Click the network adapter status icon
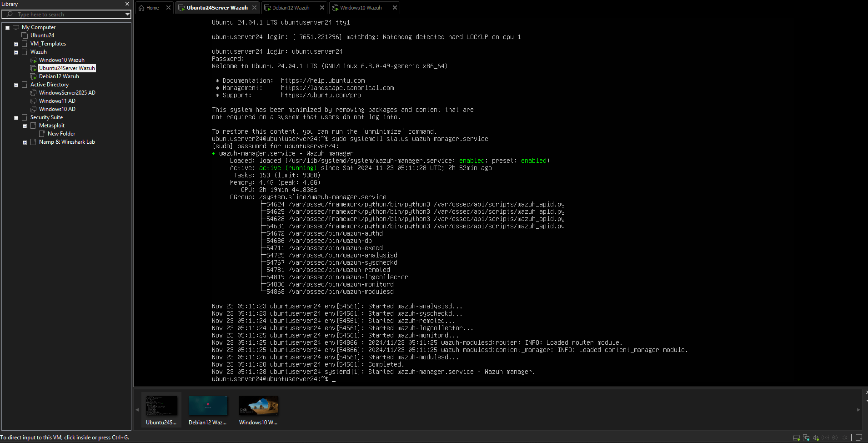 (806, 438)
